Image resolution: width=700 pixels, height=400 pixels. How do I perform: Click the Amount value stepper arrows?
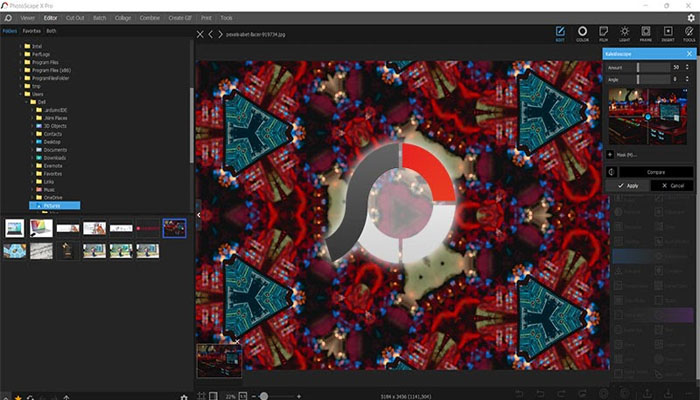(687, 67)
